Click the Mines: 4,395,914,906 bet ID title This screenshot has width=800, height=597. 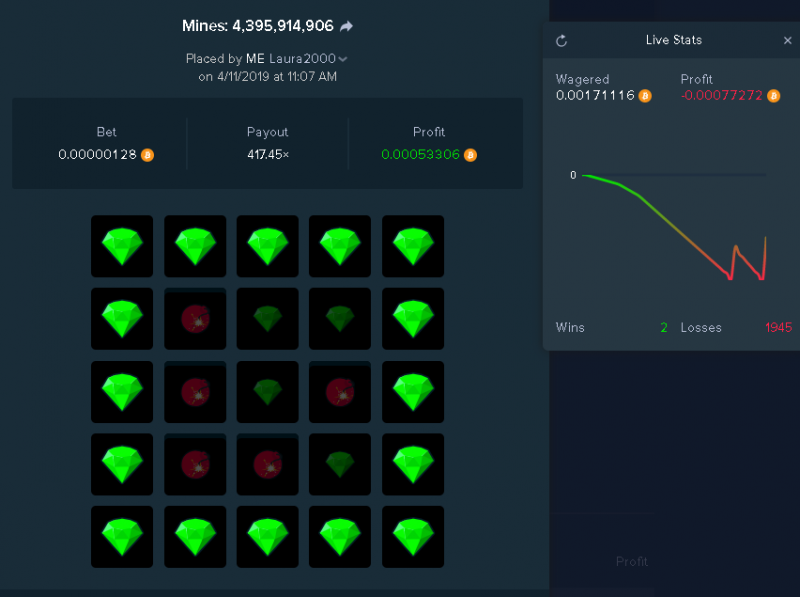[258, 26]
